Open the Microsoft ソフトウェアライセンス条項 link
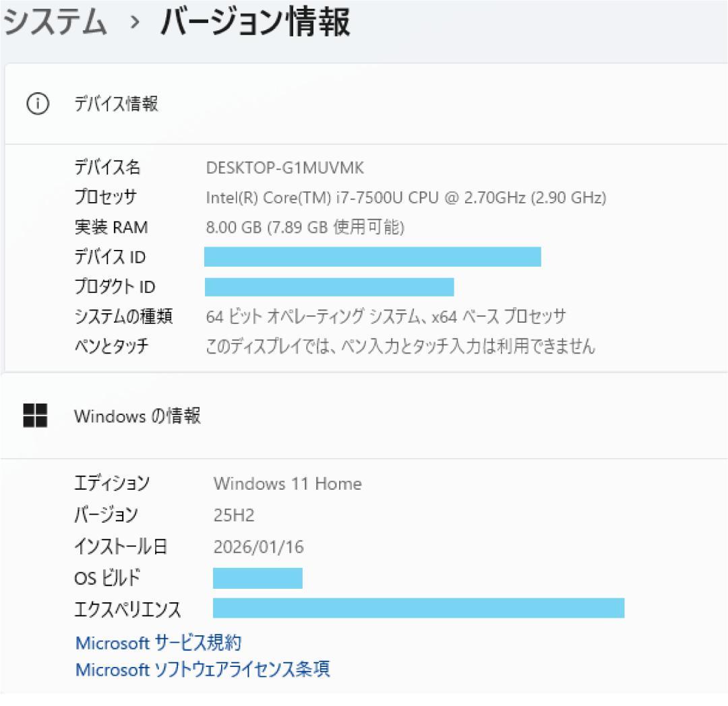This screenshot has height=706, width=728. click(203, 670)
